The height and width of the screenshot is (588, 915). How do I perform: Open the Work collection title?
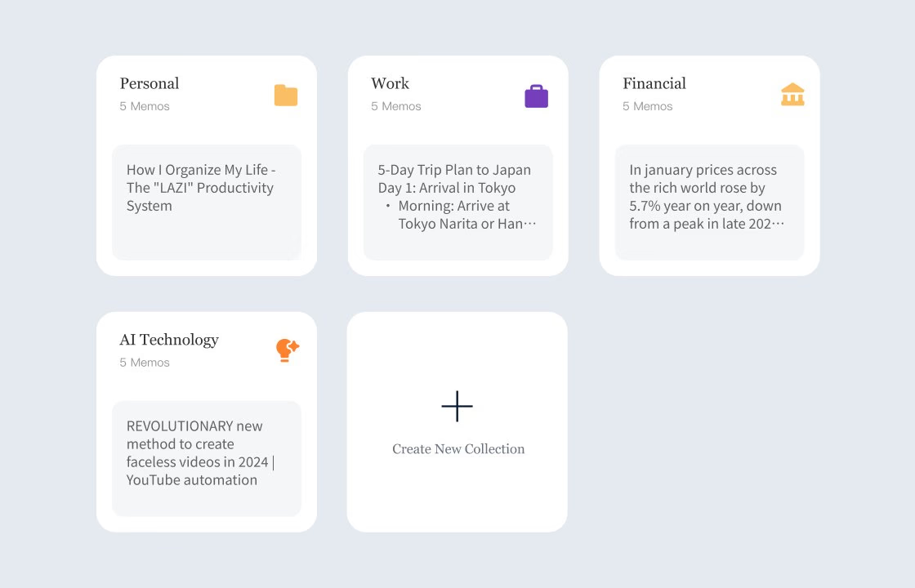(x=390, y=83)
